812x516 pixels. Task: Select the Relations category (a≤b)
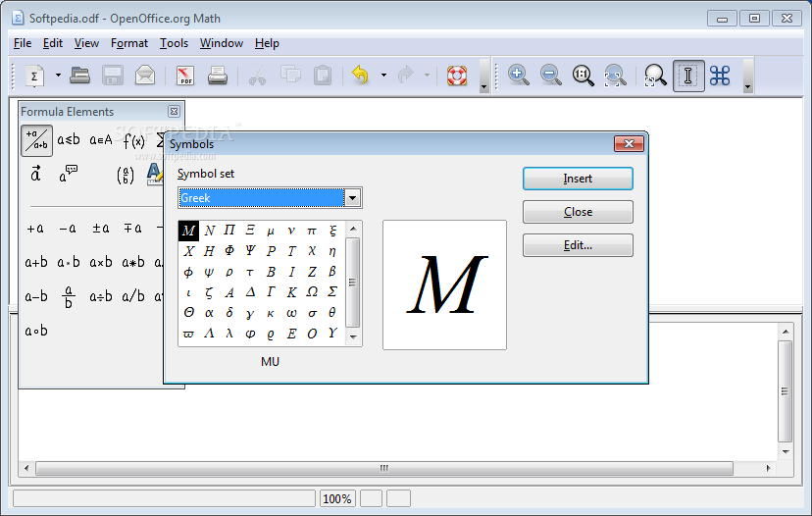69,139
